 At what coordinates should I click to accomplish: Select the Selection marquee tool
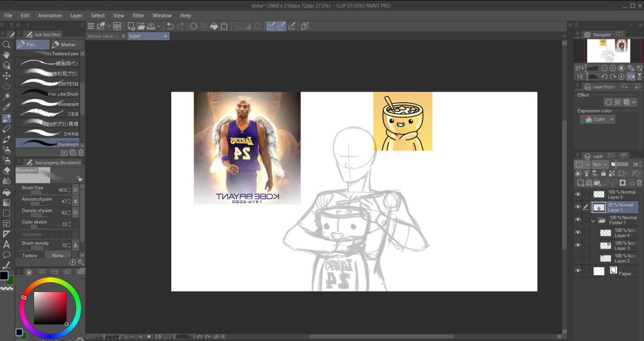pyautogui.click(x=6, y=86)
